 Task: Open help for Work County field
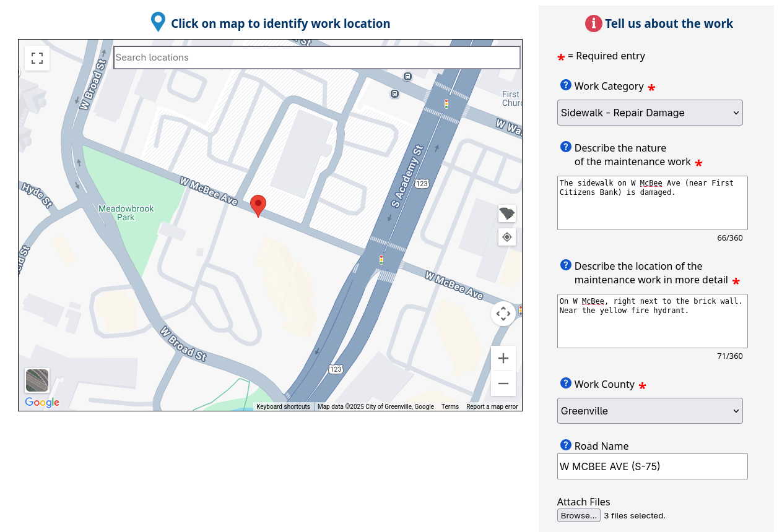565,384
